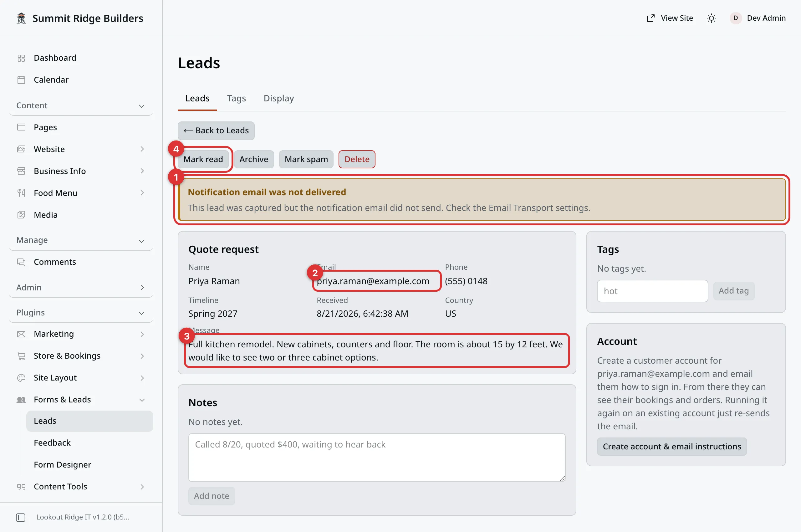The height and width of the screenshot is (532, 801).
Task: Click the Dev Admin user name
Action: coord(766,18)
